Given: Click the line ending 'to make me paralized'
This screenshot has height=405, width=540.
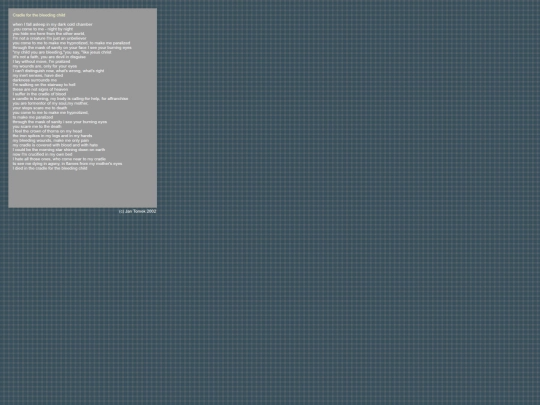Looking at the screenshot, I should [x=72, y=43].
